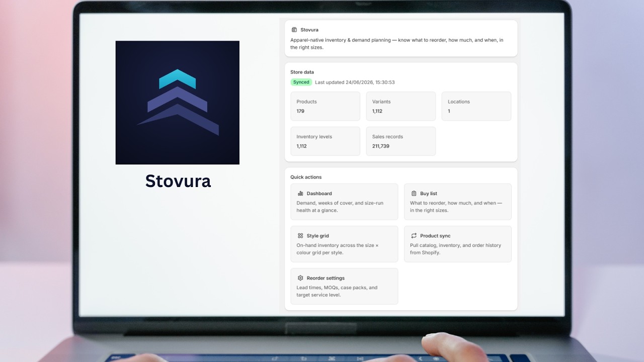Click the Product sync arrows icon
644x362 pixels.
point(414,235)
